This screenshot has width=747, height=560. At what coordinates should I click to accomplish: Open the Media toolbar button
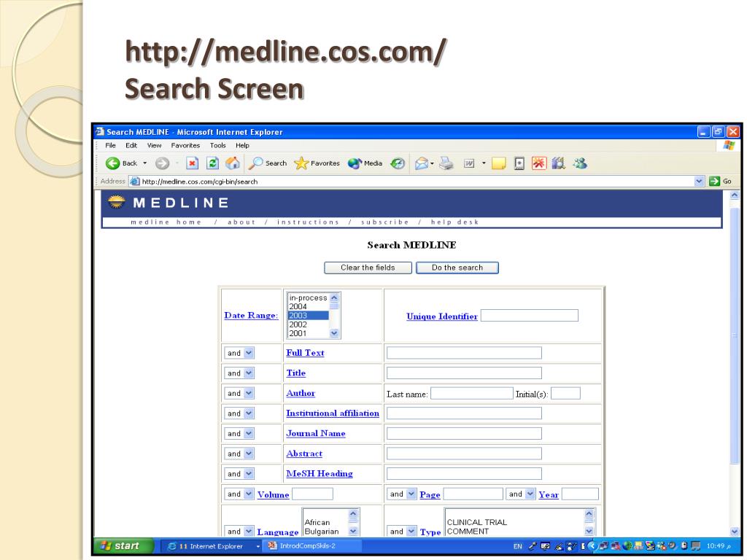[365, 163]
